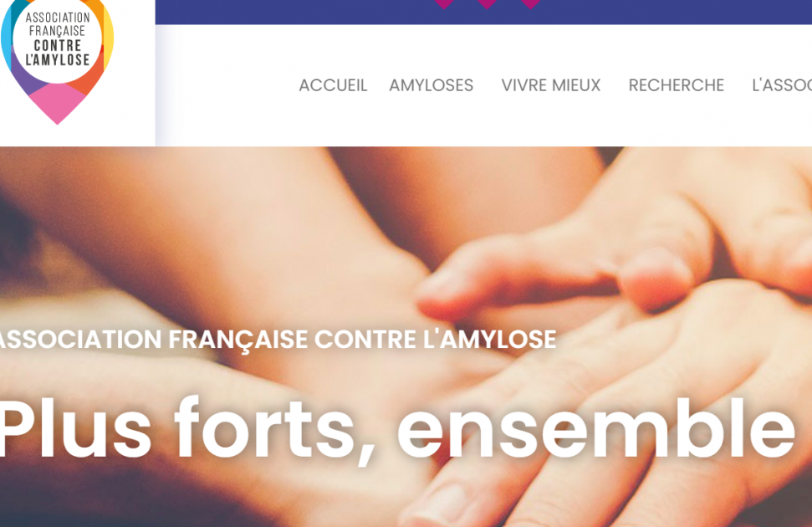This screenshot has height=527, width=812.
Task: Open the AMYLOSES menu
Action: point(432,85)
